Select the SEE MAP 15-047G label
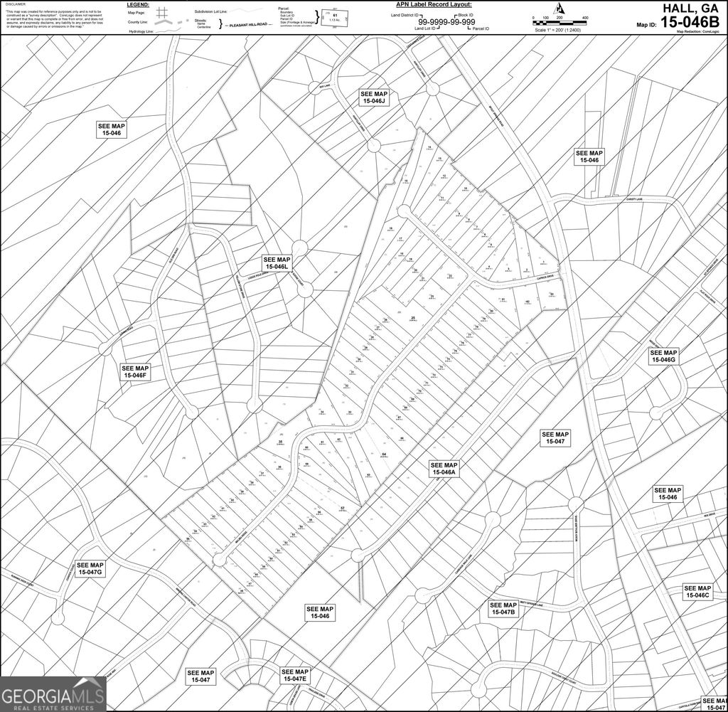Screen dimensions: 728x712 [90, 569]
